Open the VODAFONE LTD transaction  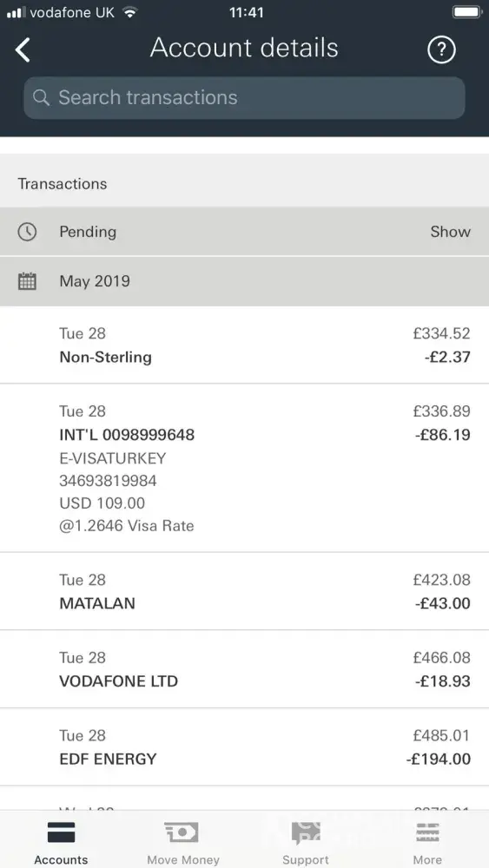click(244, 668)
